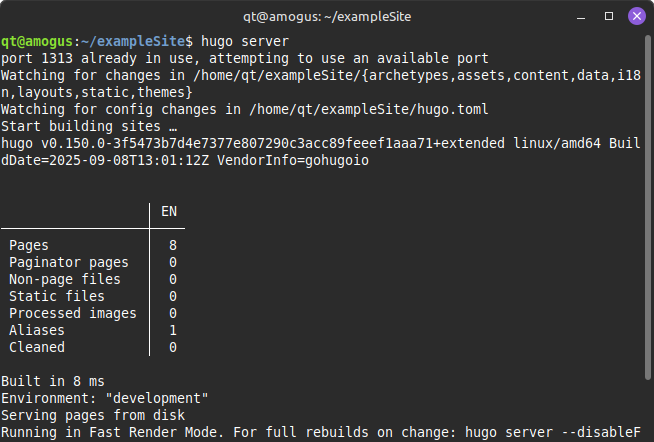Maximize the terminal window
The height and width of the screenshot is (442, 654).
609,15
